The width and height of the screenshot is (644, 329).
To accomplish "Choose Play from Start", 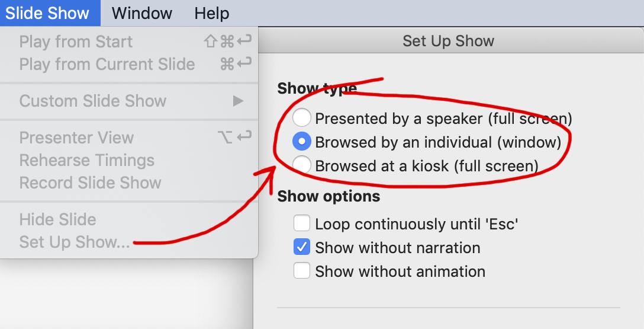I will click(76, 41).
